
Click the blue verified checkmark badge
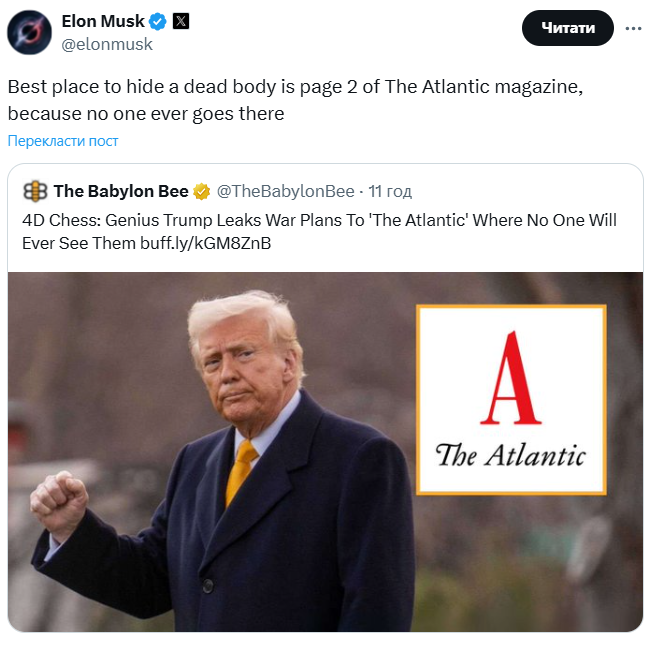[x=157, y=22]
